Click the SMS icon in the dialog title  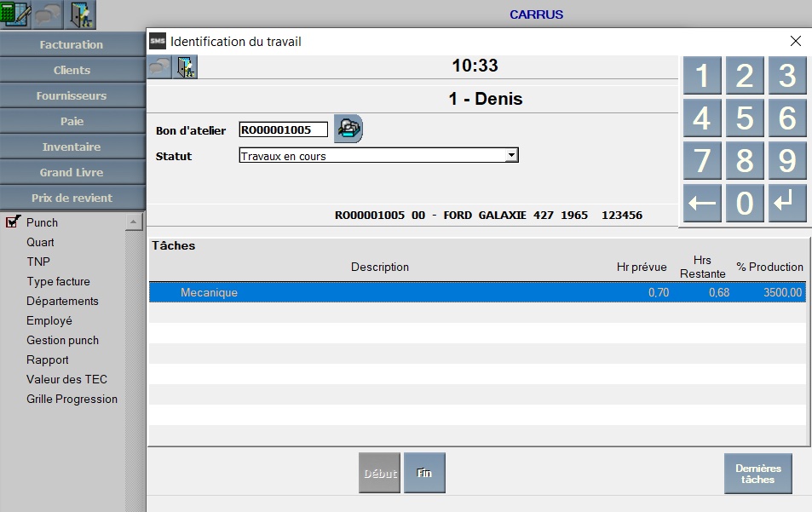tap(158, 42)
